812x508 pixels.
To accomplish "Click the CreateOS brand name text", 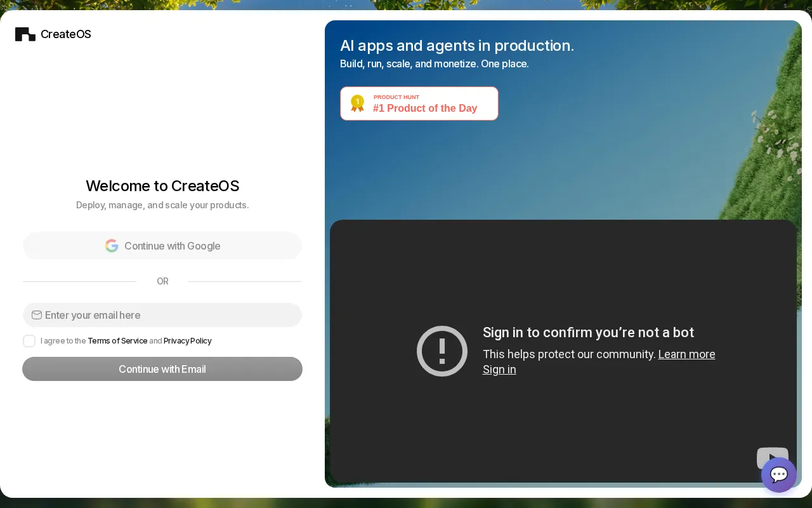I will tap(66, 34).
